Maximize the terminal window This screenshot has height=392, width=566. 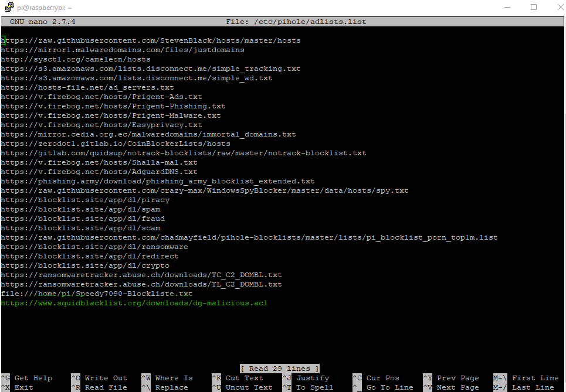point(534,8)
